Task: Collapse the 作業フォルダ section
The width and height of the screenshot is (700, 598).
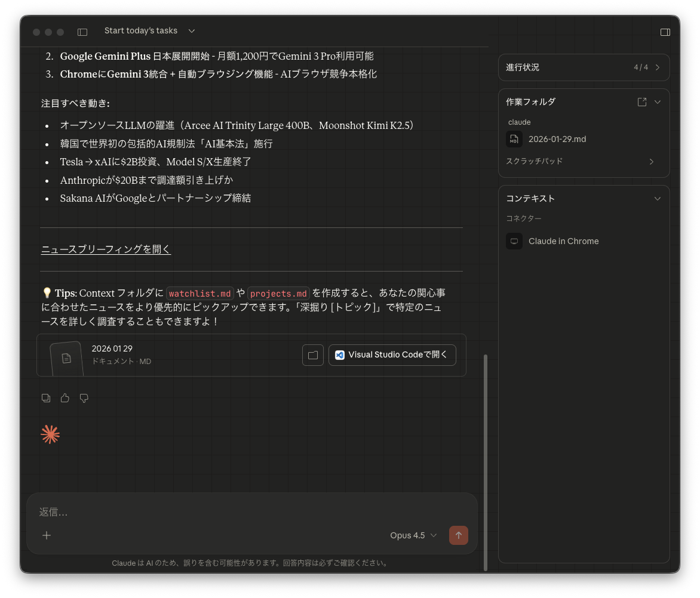Action: coord(658,102)
